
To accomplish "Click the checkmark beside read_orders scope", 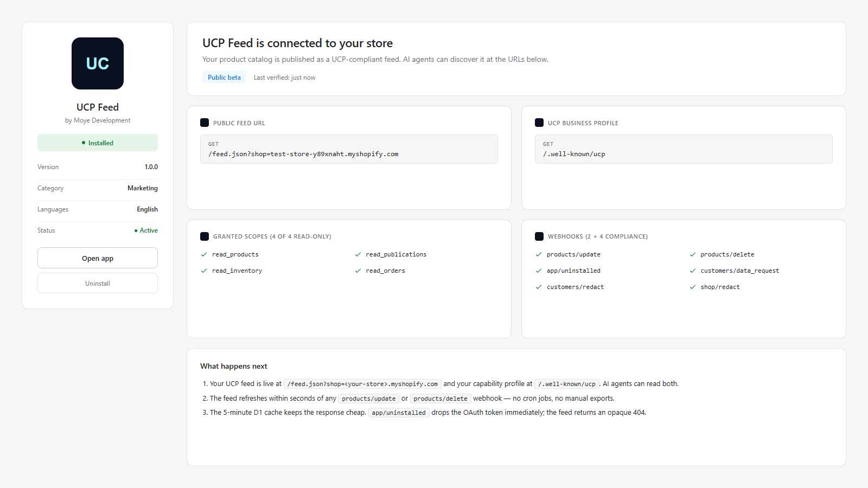I will (358, 271).
